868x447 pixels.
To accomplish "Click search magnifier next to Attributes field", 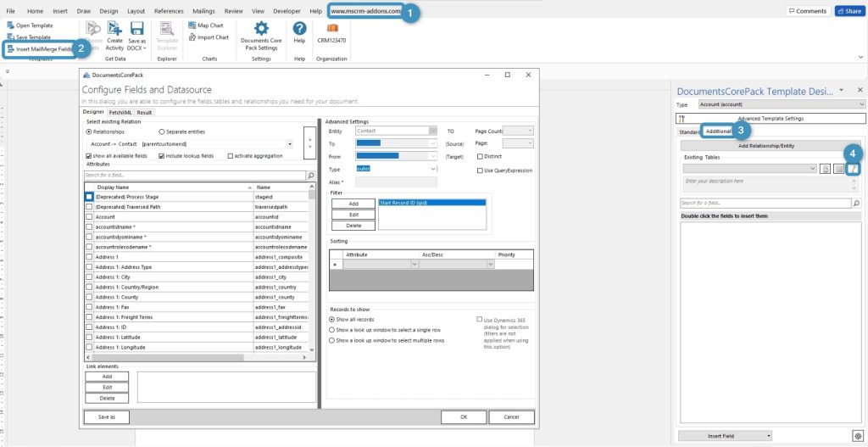I will click(311, 175).
